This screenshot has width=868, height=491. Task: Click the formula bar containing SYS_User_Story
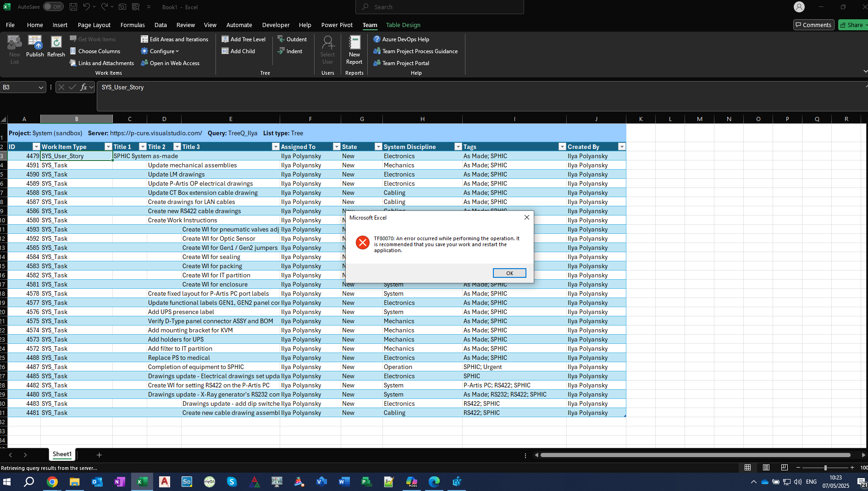click(481, 96)
